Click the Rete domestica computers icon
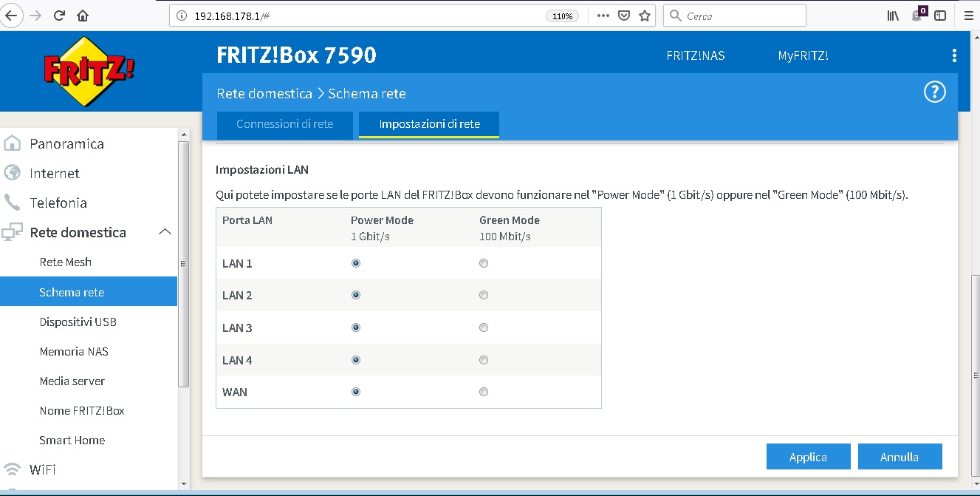 [12, 232]
